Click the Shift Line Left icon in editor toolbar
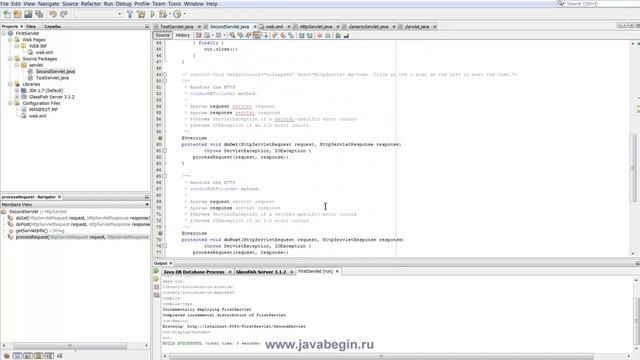This screenshot has width=640, height=360. point(301,36)
